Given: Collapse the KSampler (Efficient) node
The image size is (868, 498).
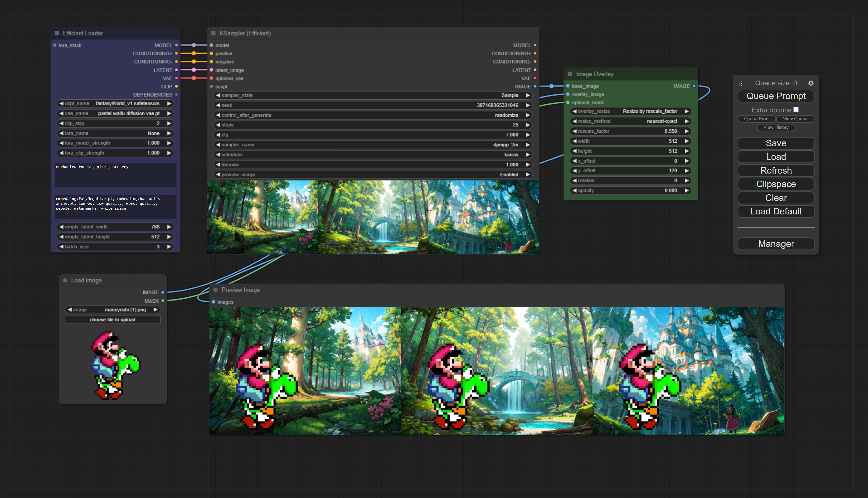Looking at the screenshot, I should point(213,33).
